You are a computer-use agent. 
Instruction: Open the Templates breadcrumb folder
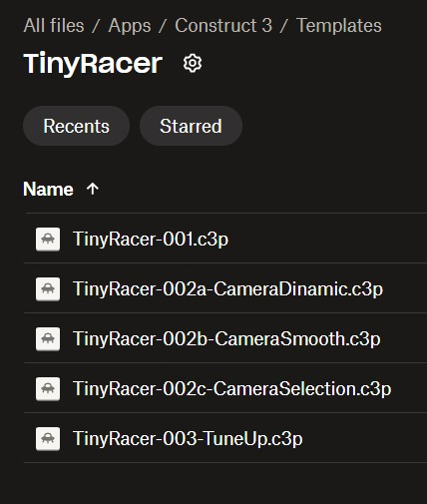point(339,26)
